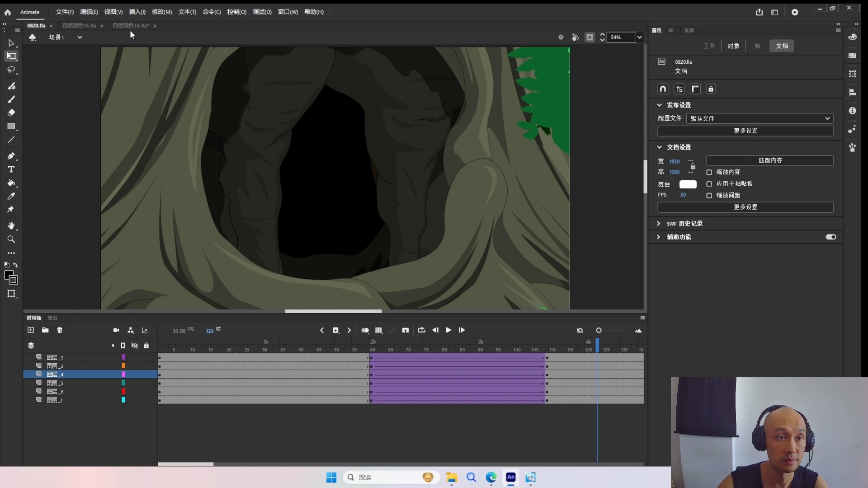Switch to the 对象 properties tab
Image resolution: width=868 pixels, height=488 pixels.
pos(733,46)
